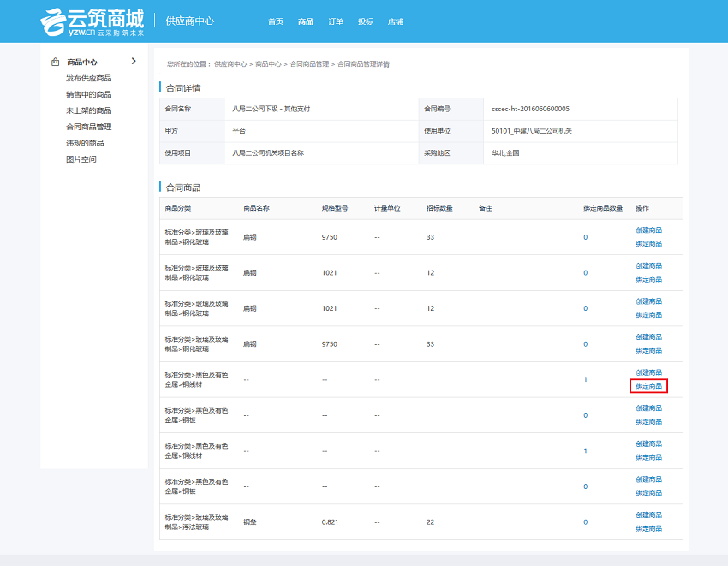Go to the 首页 navigation item
Image resolution: width=728 pixels, height=566 pixels.
tap(275, 21)
